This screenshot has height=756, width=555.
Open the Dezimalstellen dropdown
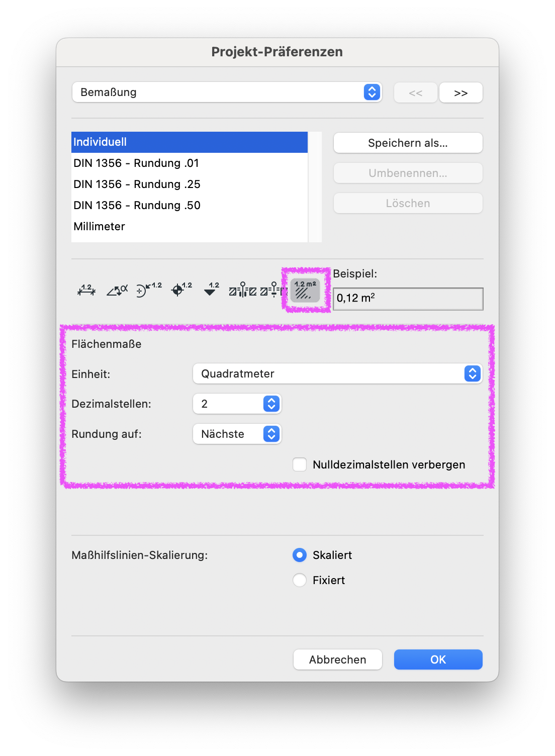tap(237, 404)
